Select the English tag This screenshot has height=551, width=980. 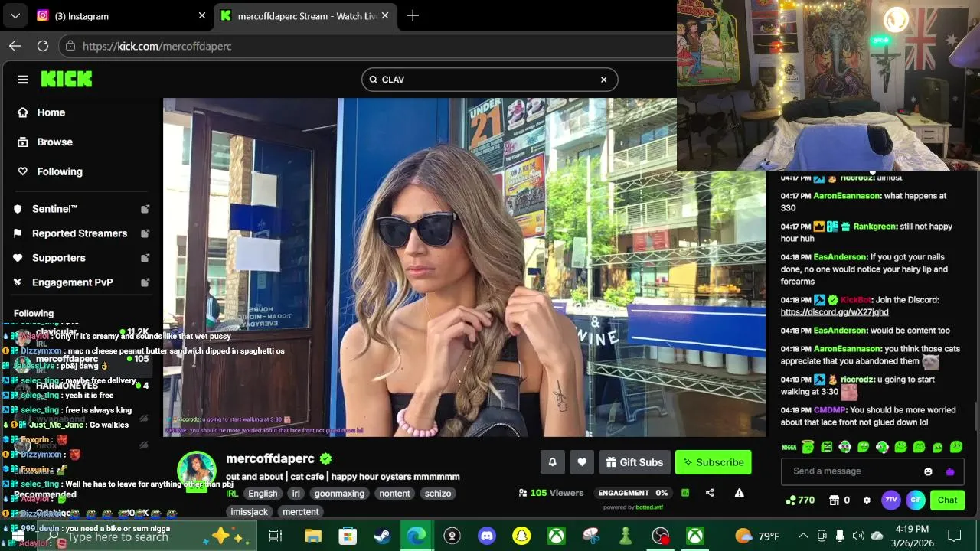(x=263, y=494)
